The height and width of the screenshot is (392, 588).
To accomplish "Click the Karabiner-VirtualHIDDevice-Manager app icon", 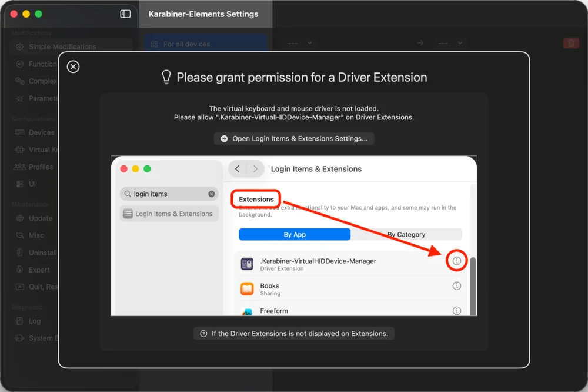I will pyautogui.click(x=247, y=264).
